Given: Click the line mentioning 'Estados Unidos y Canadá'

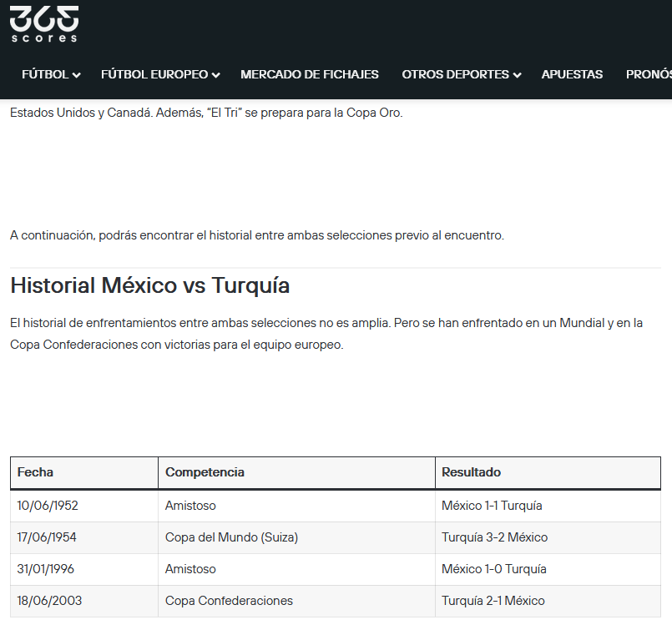Looking at the screenshot, I should 206,113.
